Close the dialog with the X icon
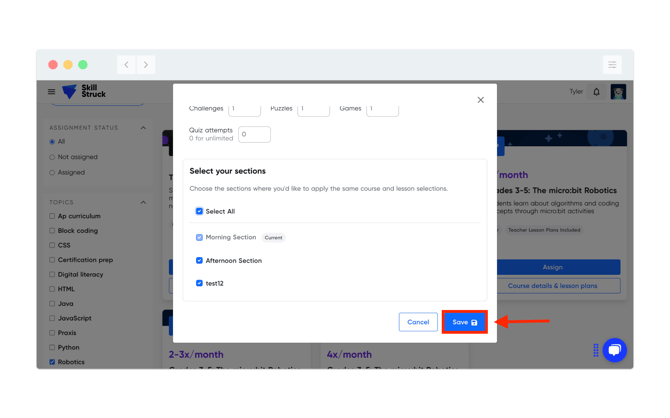The width and height of the screenshot is (670, 418). [x=481, y=100]
